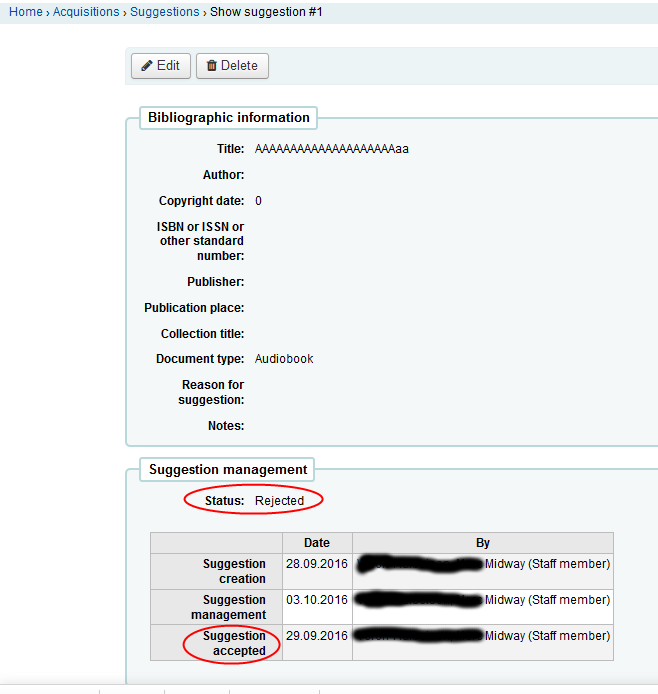Select the Suggestion creation row label
Screen dimensions: 658x694
click(235, 571)
